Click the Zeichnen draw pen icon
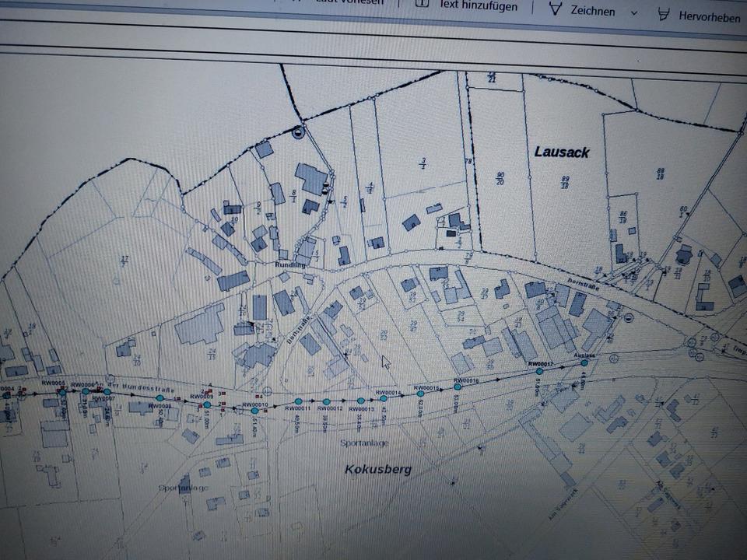The height and width of the screenshot is (560, 747). click(x=555, y=9)
